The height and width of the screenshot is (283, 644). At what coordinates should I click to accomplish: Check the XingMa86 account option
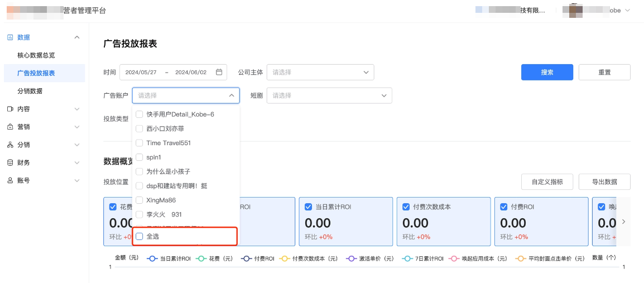[139, 200]
